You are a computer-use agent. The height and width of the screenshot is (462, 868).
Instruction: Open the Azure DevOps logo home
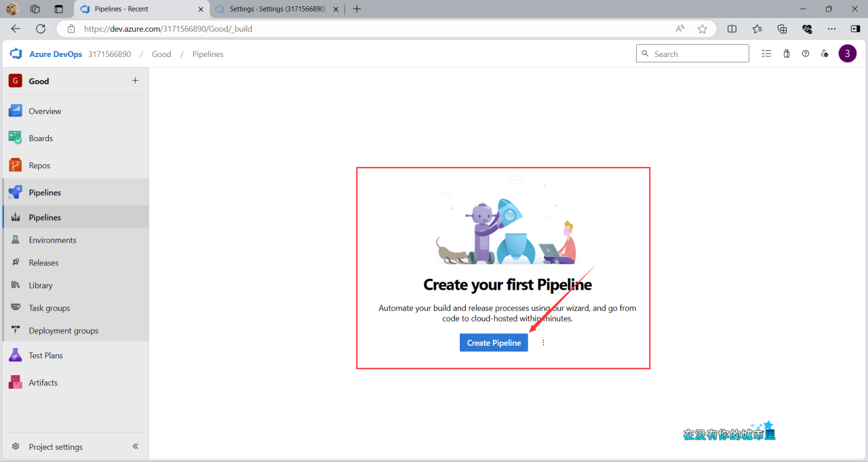coord(16,54)
